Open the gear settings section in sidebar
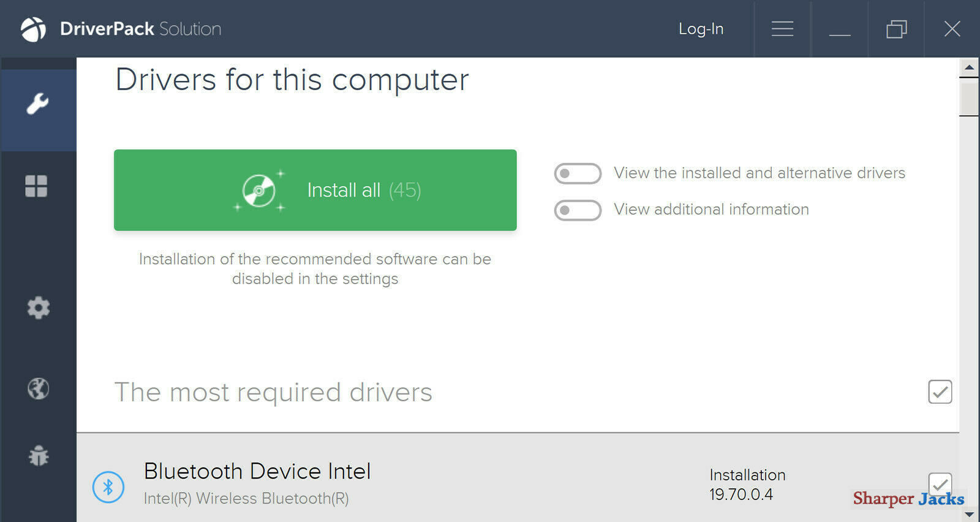 pos(38,308)
